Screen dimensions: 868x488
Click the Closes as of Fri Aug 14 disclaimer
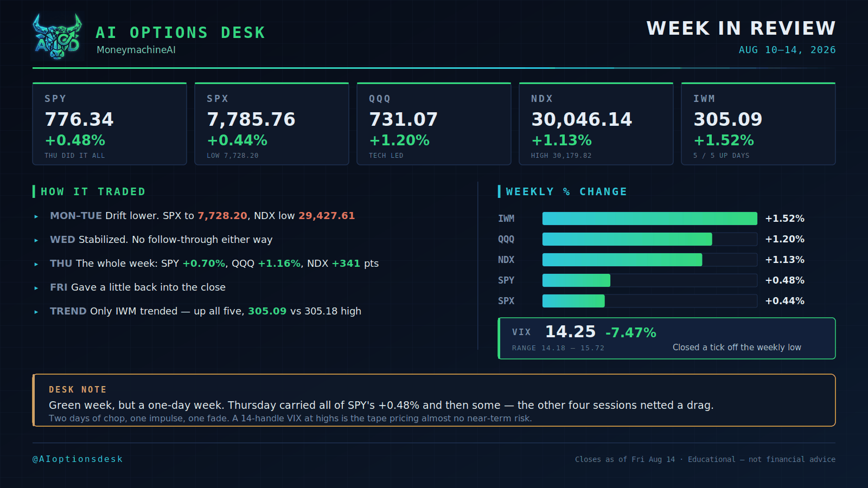[x=705, y=459]
